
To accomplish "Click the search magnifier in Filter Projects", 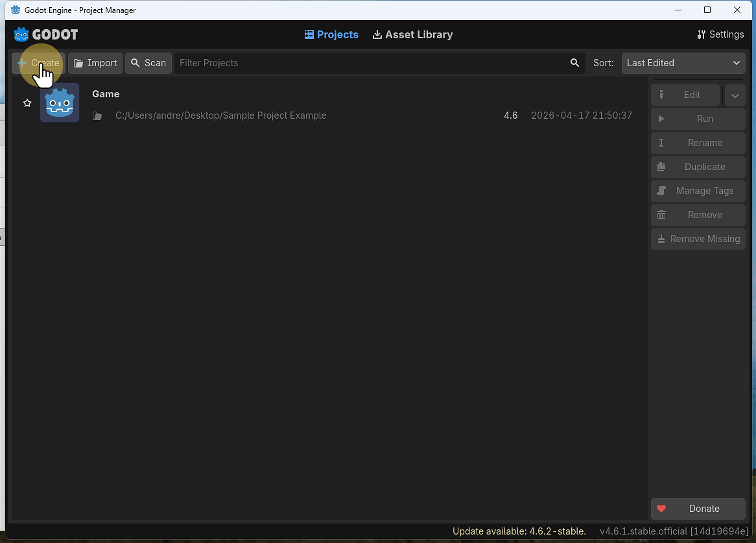I will (x=574, y=63).
